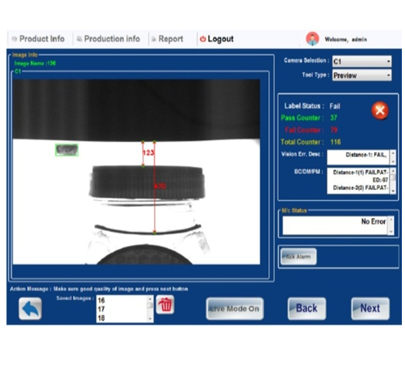Click the 123 distance measurement marker

pos(148,153)
